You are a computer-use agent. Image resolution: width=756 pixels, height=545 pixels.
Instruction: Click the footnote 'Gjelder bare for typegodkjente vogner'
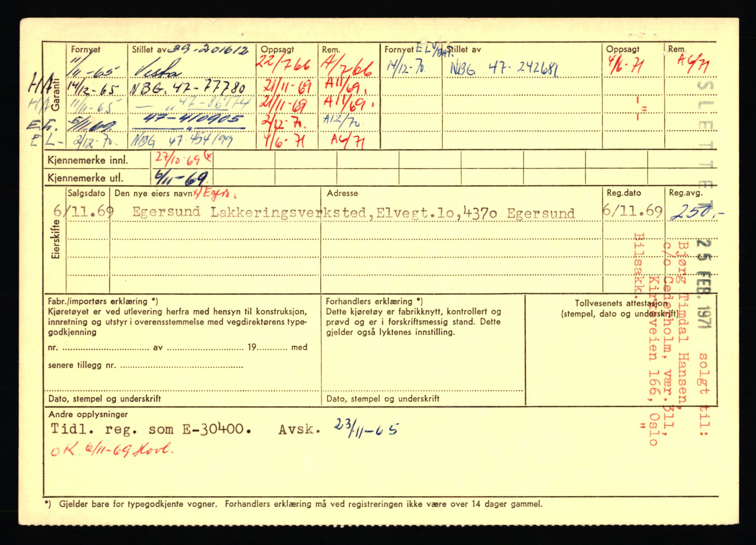[138, 504]
